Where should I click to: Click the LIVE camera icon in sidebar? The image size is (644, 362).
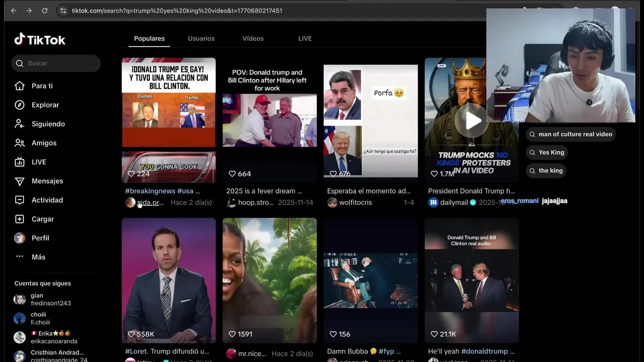20,162
